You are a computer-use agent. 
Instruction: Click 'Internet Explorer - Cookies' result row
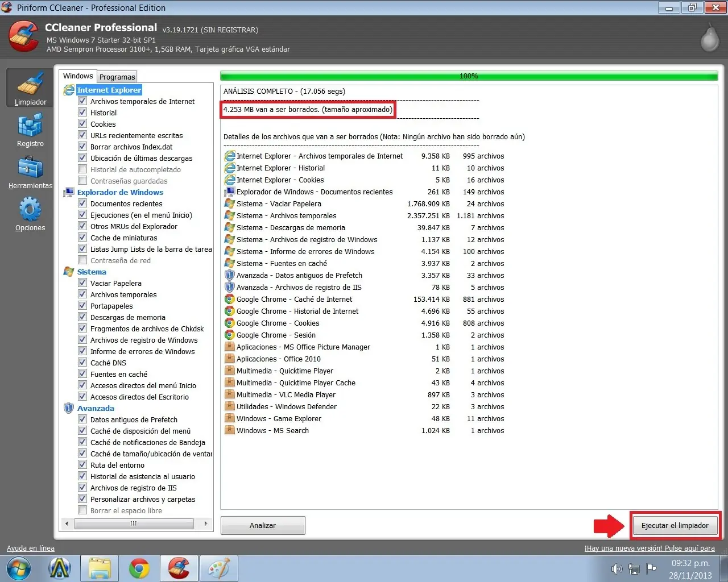tap(365, 180)
